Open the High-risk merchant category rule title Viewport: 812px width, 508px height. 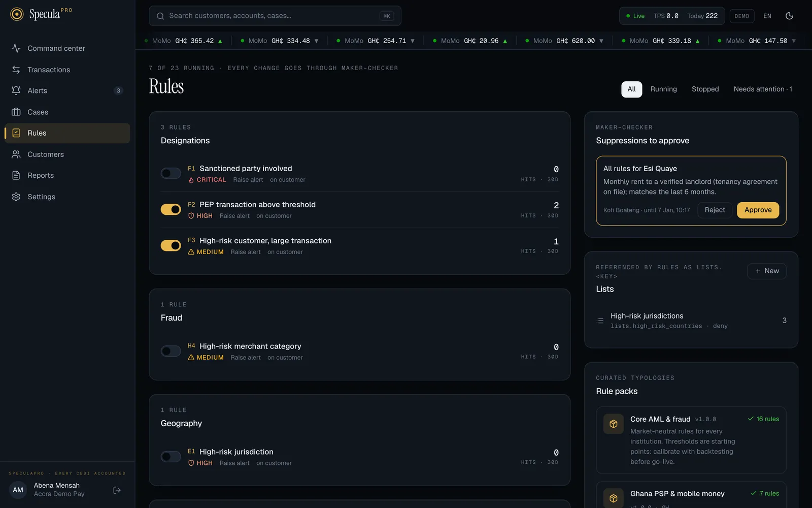point(250,346)
